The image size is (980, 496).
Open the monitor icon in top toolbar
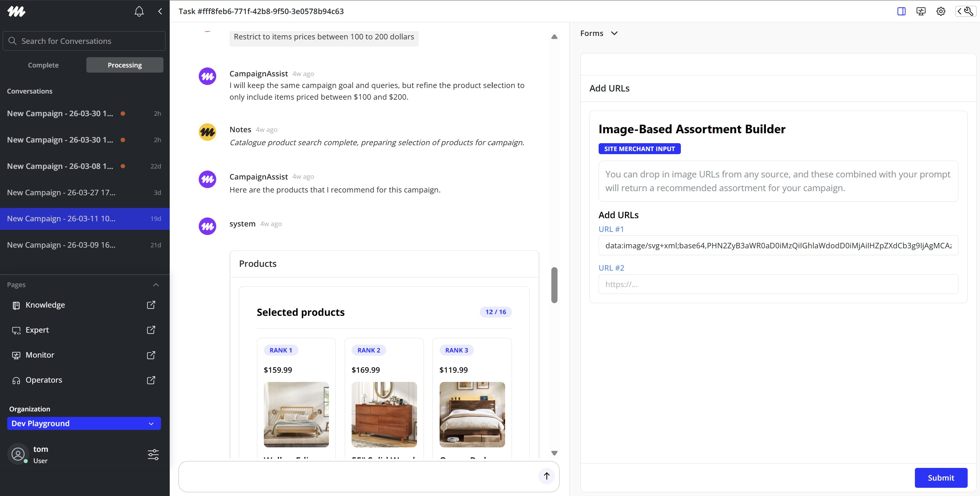921,11
